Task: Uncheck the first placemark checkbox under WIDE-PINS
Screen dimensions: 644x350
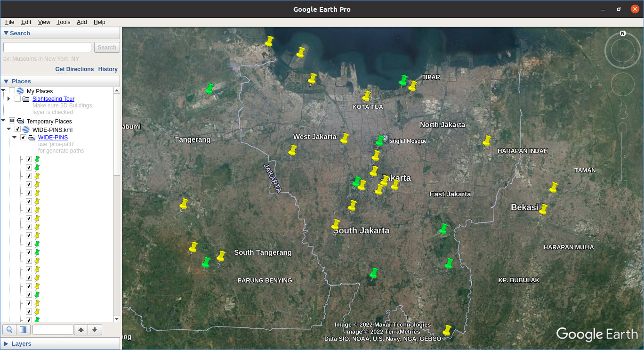Action: (29, 159)
